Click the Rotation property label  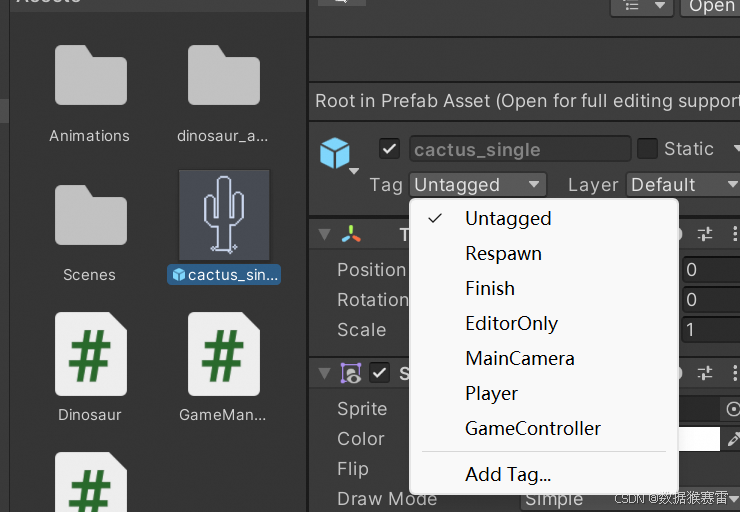point(373,300)
